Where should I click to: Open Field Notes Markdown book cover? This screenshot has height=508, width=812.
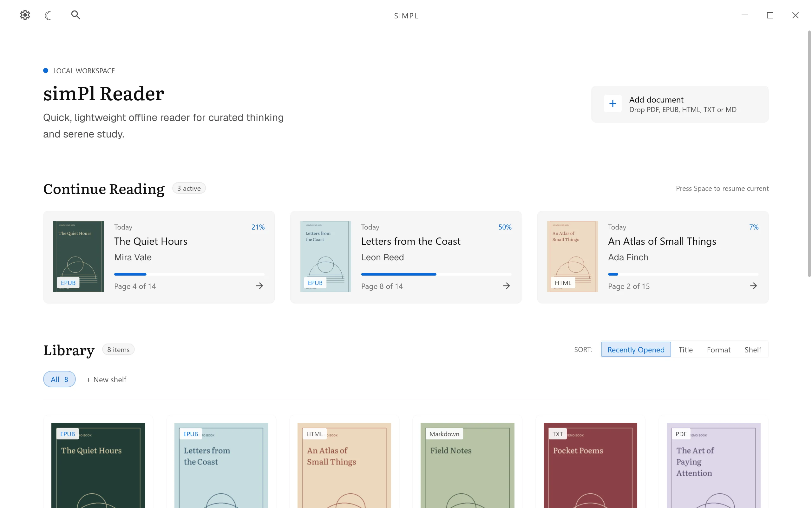[x=468, y=465]
